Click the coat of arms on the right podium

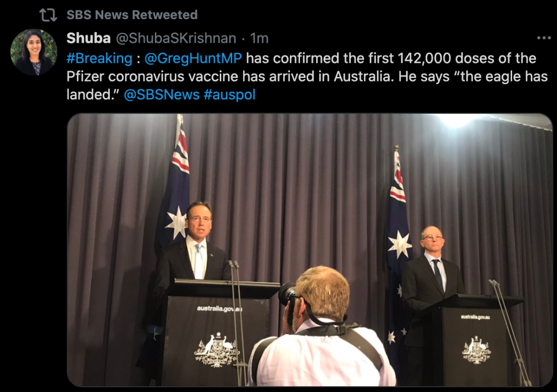coord(476,350)
